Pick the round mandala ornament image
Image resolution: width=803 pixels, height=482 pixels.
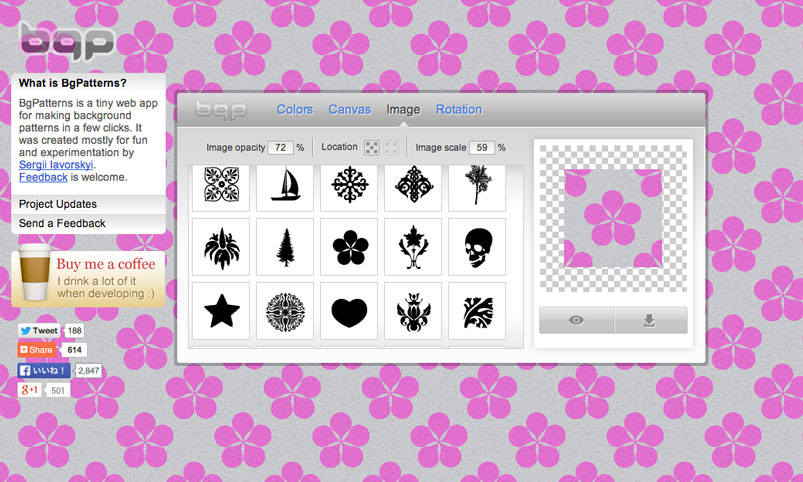click(285, 311)
